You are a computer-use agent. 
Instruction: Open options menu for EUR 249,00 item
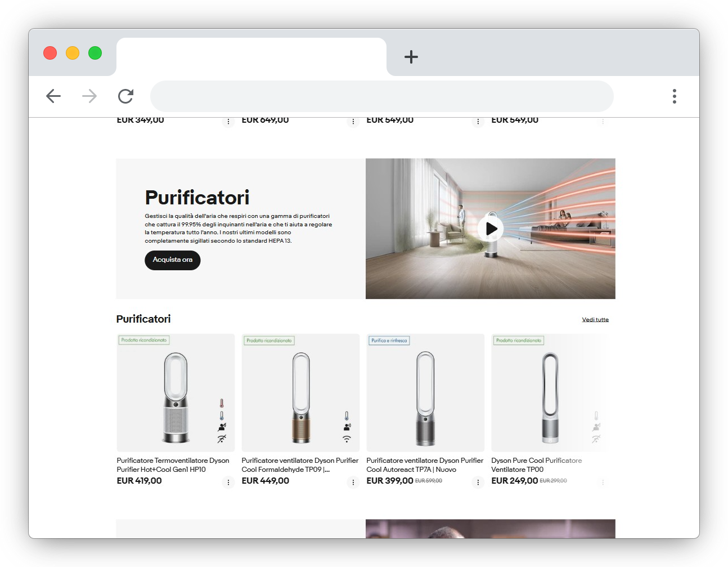click(x=603, y=482)
